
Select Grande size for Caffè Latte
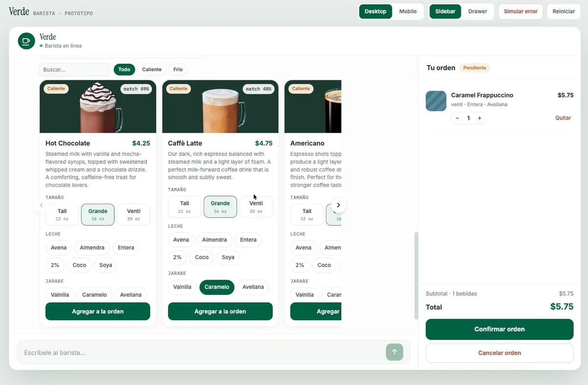tap(220, 207)
